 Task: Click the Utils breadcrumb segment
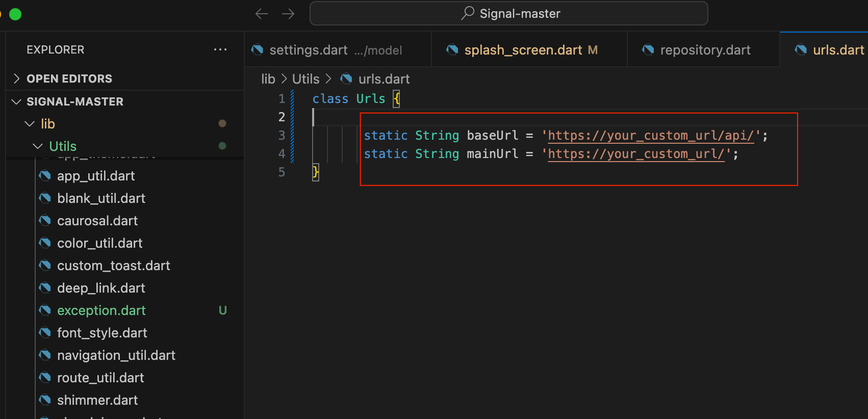pos(305,79)
